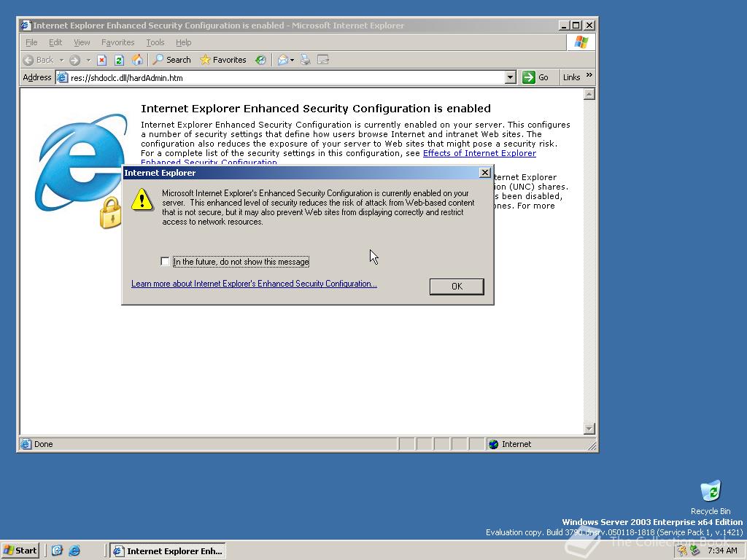
Task: Open the Favorites star toolbar button
Action: [x=223, y=60]
